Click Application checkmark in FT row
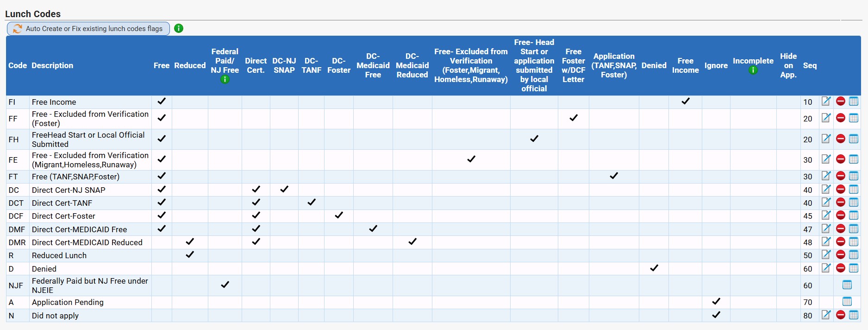Screen dimensions: 868x330 (614, 176)
